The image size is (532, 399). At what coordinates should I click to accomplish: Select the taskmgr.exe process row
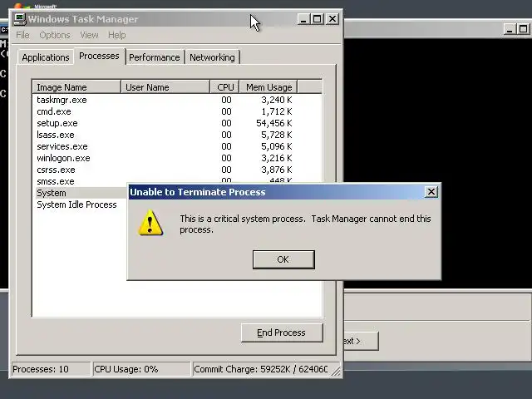(177, 100)
